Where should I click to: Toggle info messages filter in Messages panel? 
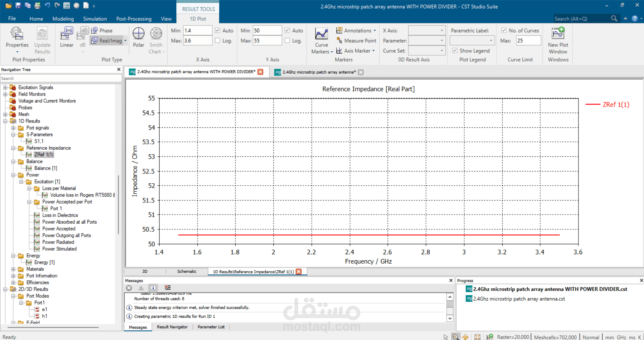pos(153,288)
